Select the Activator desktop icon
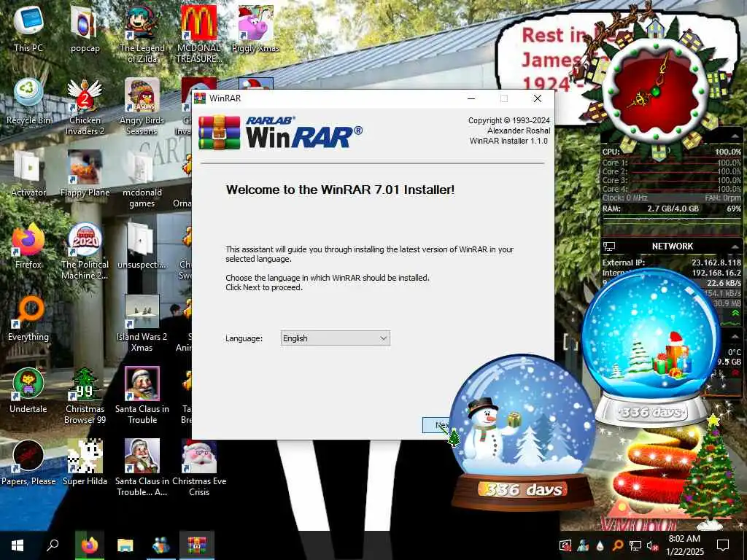The height and width of the screenshot is (560, 747). 28,174
